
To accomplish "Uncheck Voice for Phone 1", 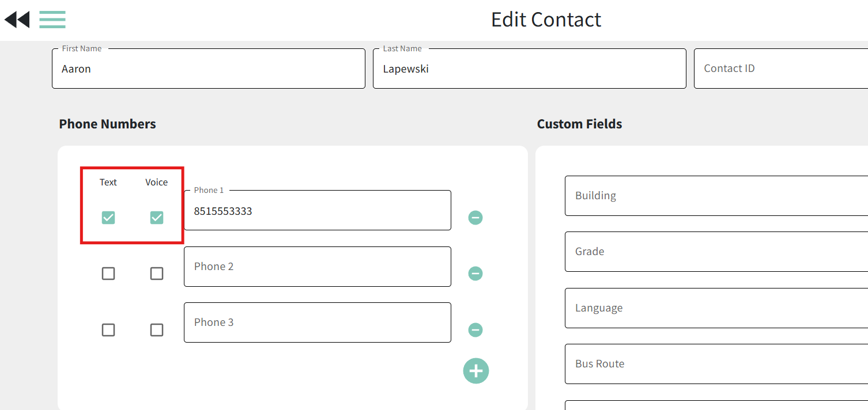I will coord(157,218).
